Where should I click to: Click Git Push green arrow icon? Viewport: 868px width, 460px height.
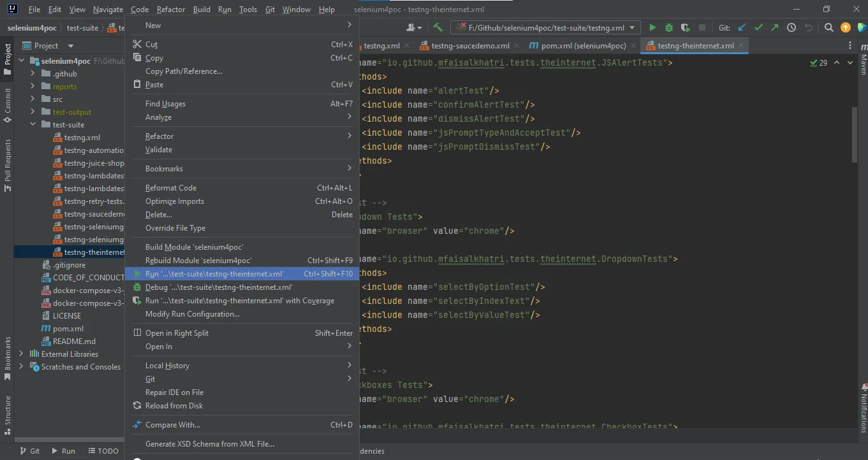point(774,27)
